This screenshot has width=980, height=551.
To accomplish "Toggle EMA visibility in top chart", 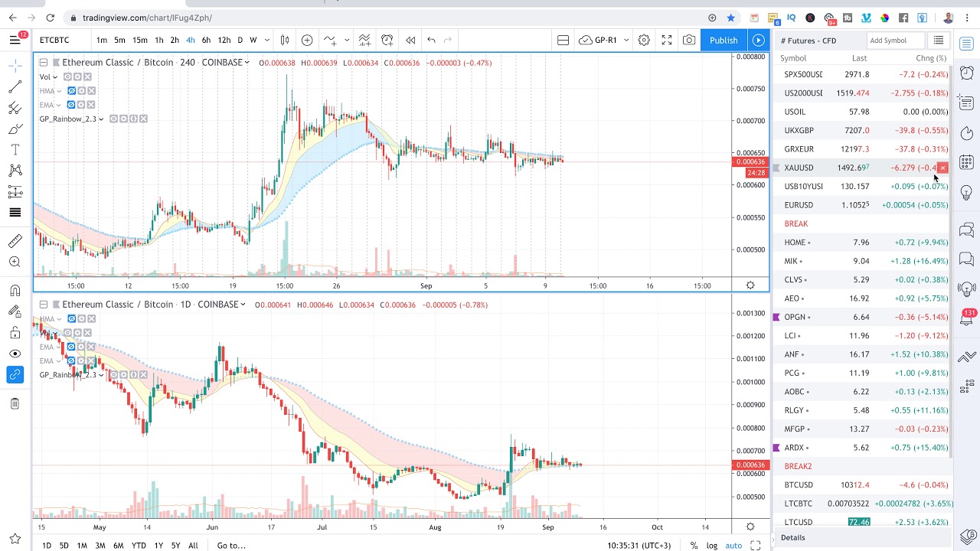I will 72,105.
